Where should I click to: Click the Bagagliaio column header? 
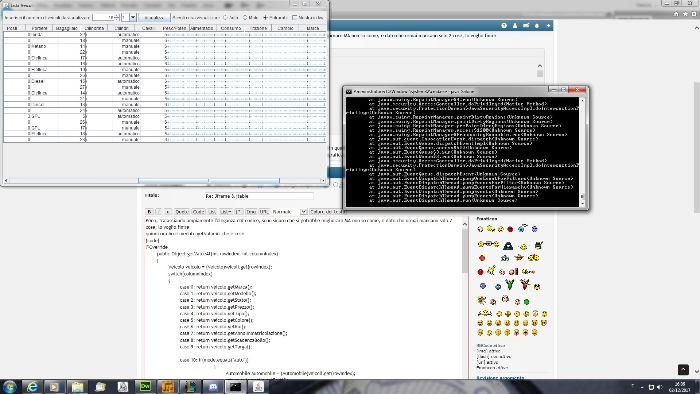point(67,28)
